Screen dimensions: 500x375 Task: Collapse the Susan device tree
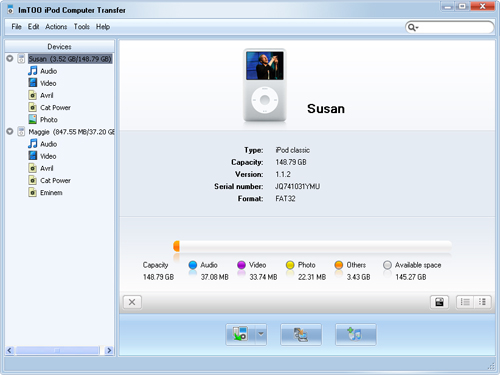[x=10, y=59]
